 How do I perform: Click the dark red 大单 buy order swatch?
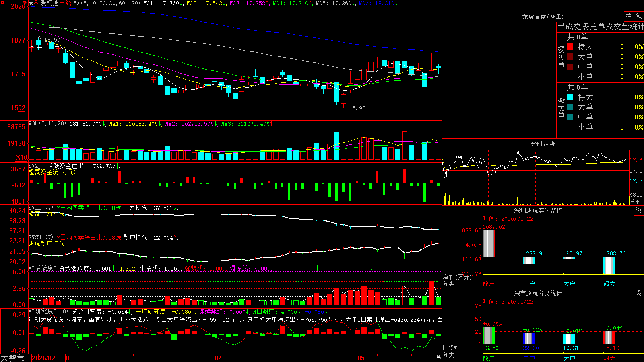tap(570, 57)
